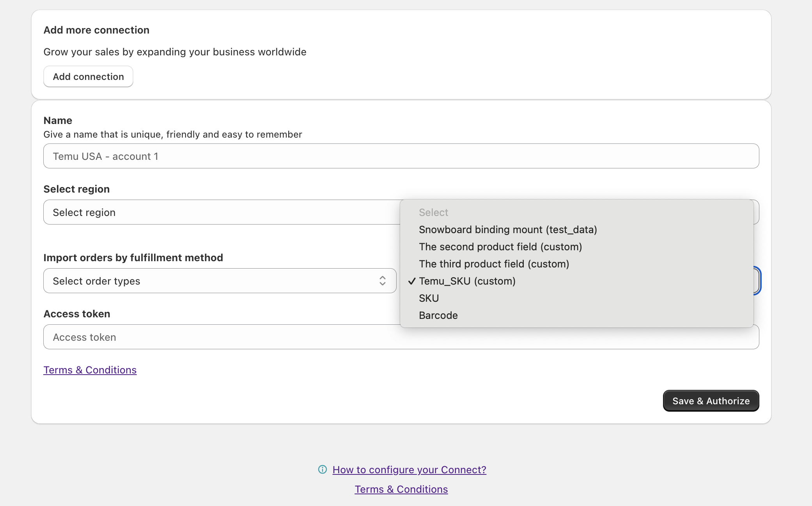
Task: Open How to configure your Connect help link
Action: tap(409, 470)
